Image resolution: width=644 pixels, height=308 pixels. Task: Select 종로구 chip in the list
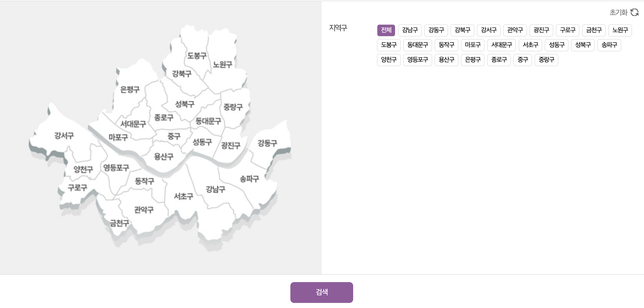499,60
